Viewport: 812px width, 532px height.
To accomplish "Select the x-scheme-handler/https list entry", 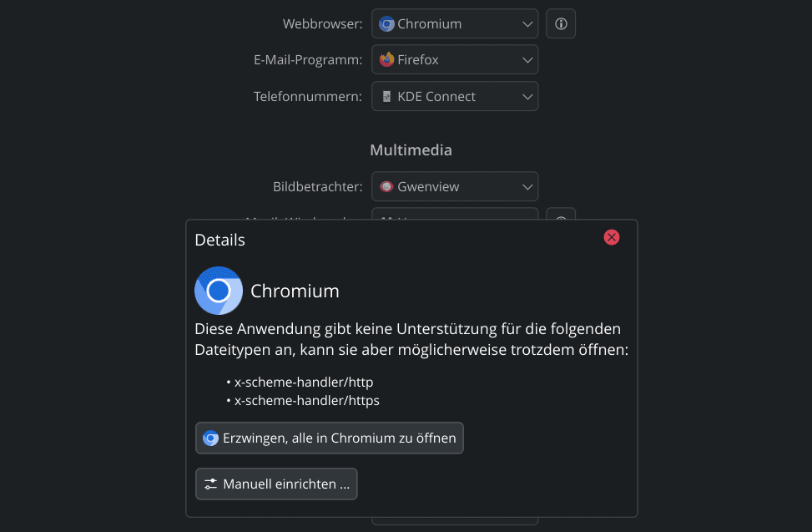I will click(x=306, y=400).
